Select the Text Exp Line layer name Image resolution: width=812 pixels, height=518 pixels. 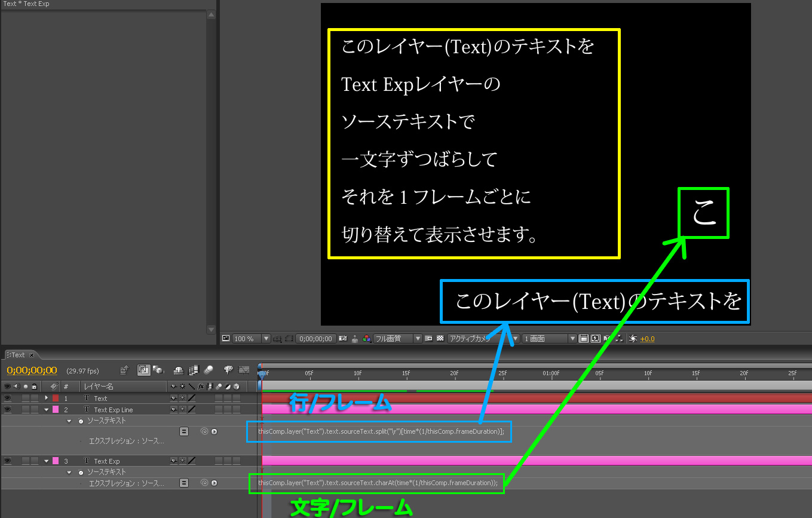tap(114, 410)
